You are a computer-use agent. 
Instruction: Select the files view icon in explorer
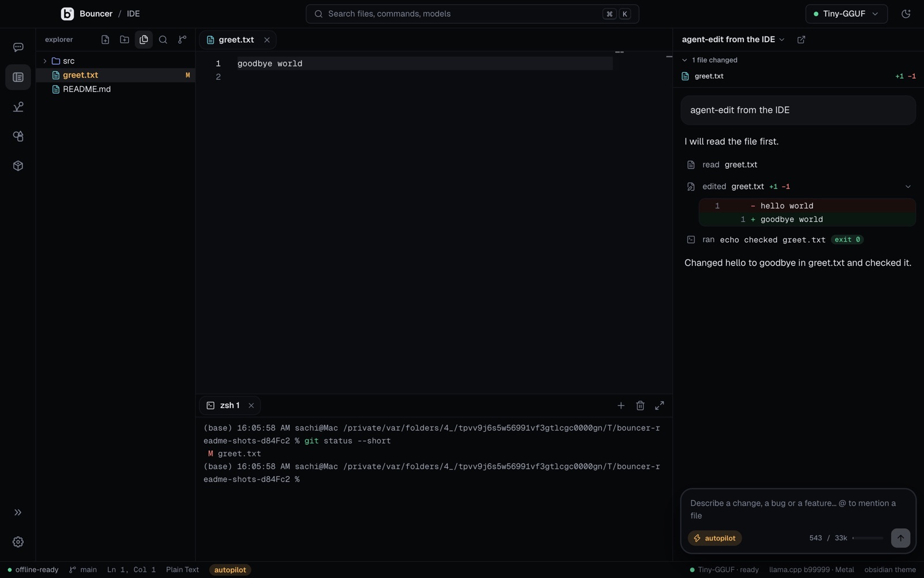(x=144, y=40)
